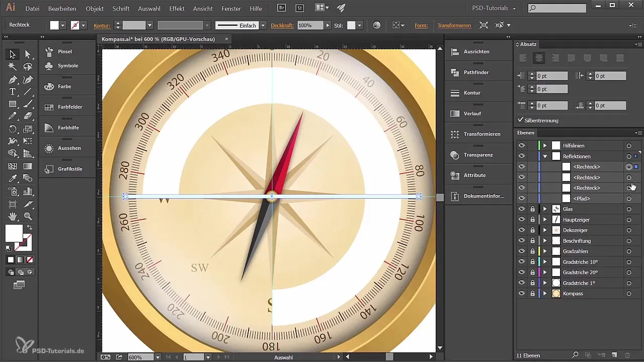Open the Datei menu
The height and width of the screenshot is (362, 644).
tap(32, 9)
